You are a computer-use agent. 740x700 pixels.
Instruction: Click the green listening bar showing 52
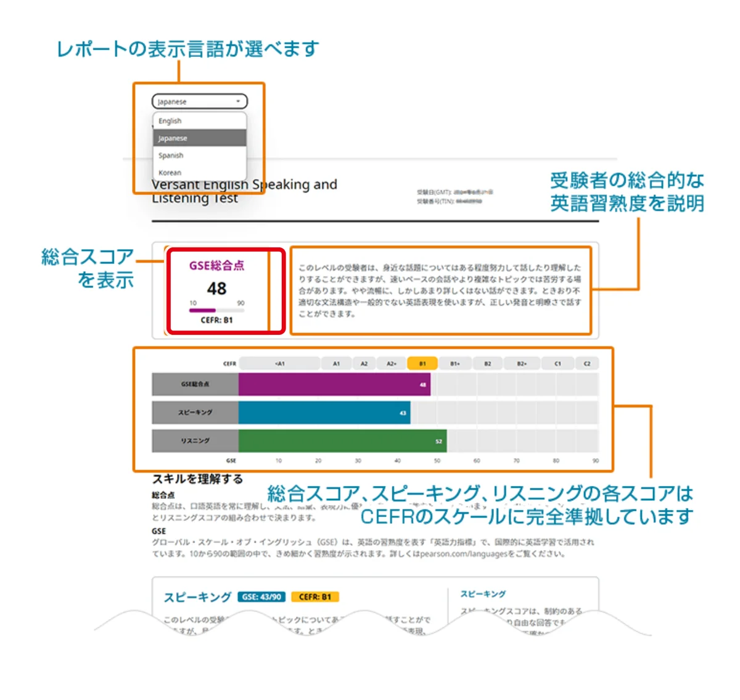[342, 441]
